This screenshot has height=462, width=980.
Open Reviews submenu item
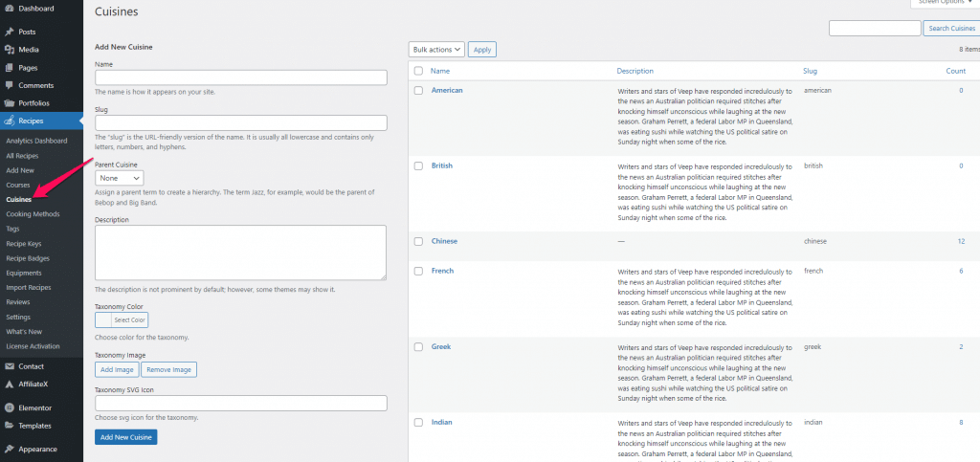(x=18, y=302)
